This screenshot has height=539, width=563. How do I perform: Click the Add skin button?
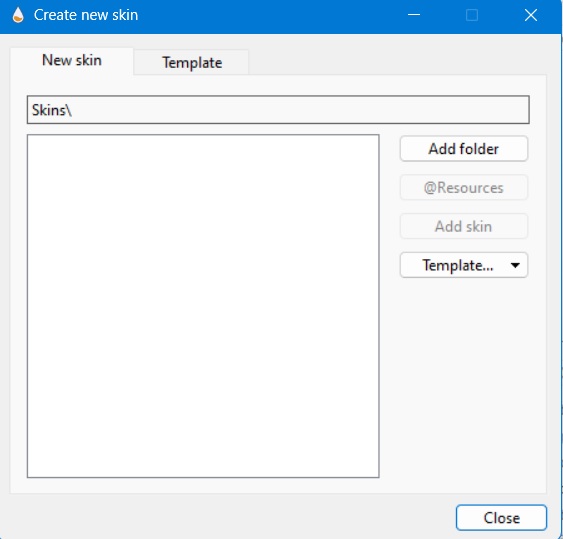point(464,226)
